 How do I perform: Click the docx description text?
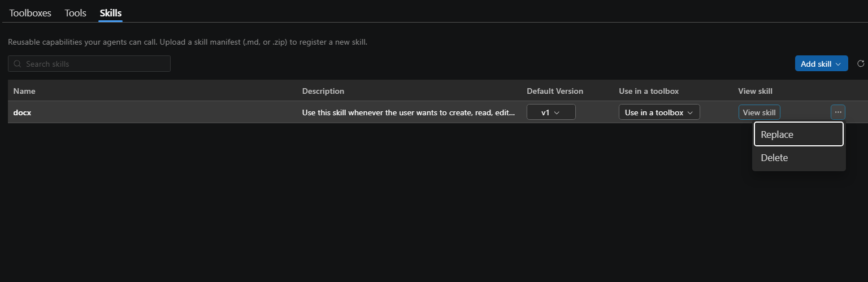click(409, 112)
